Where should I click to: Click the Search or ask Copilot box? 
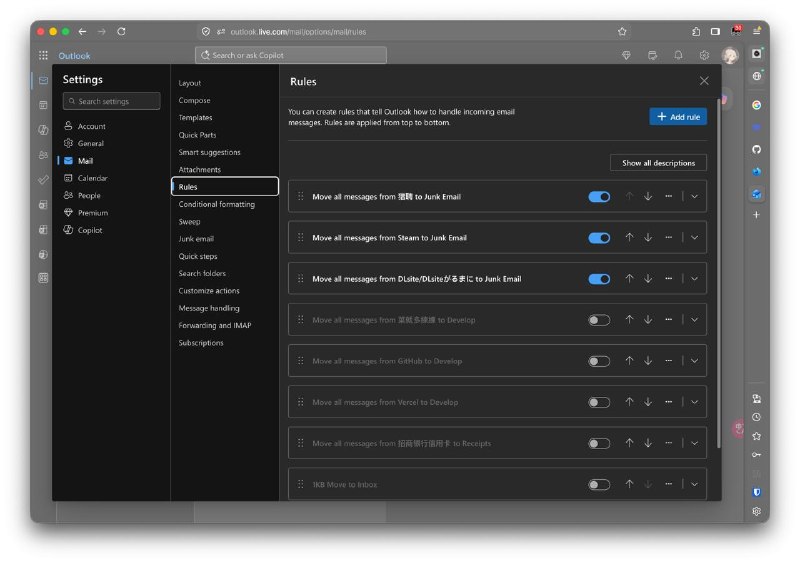(x=291, y=55)
